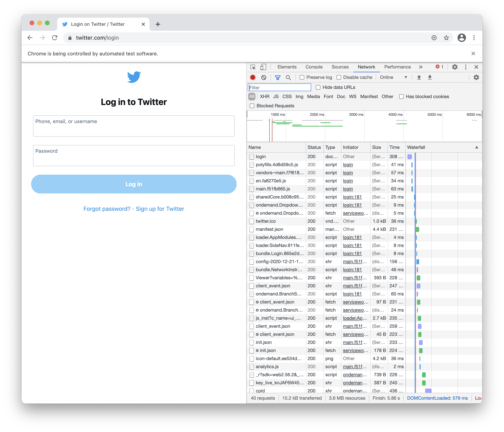Open DevTools three-dot customize menu

pos(466,67)
